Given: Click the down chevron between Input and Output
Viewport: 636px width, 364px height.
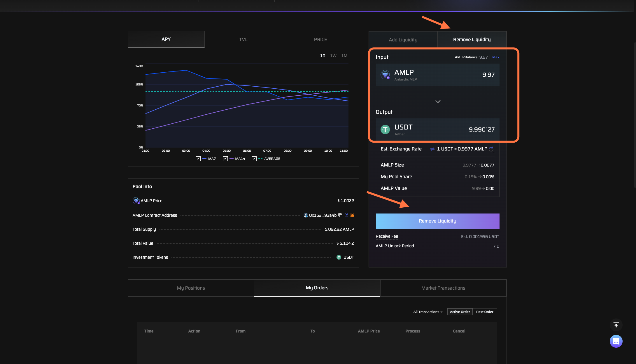Looking at the screenshot, I should point(438,101).
